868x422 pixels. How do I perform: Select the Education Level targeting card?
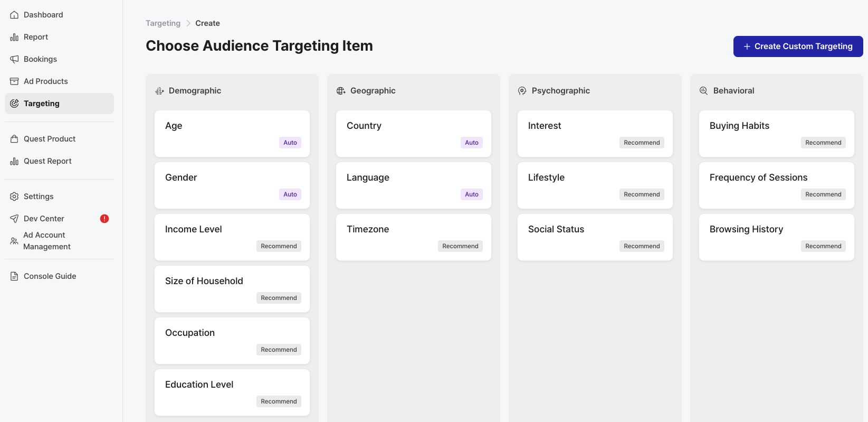coord(232,392)
